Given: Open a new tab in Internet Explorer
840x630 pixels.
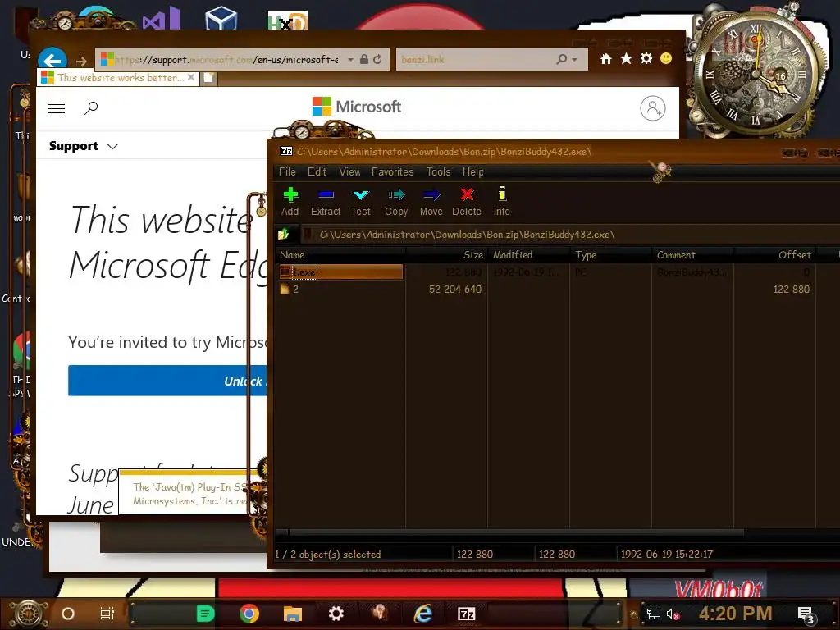Looking at the screenshot, I should click(x=208, y=78).
